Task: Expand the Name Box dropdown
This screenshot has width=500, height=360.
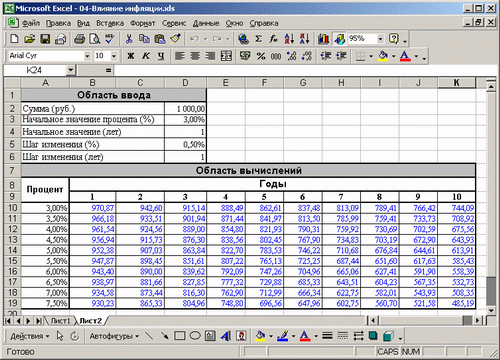Action: click(70, 70)
